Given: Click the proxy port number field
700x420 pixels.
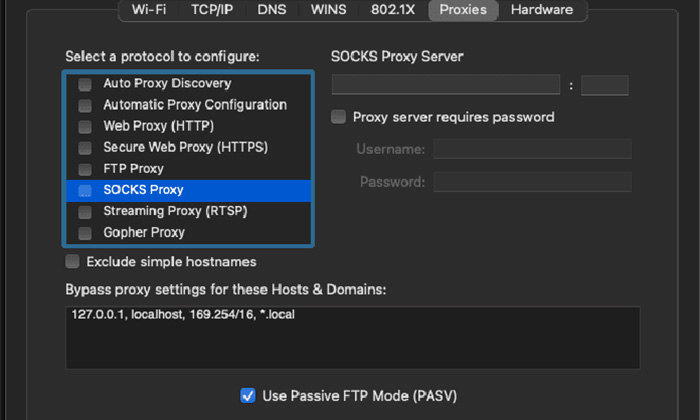Looking at the screenshot, I should pos(604,85).
